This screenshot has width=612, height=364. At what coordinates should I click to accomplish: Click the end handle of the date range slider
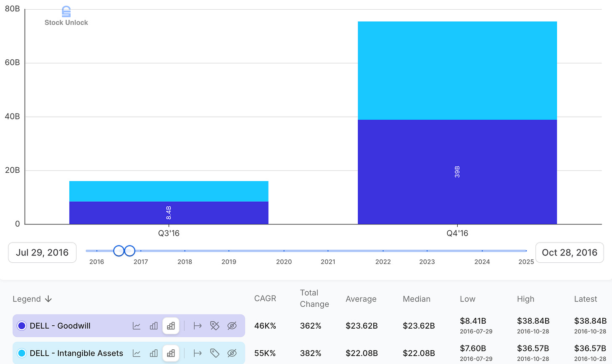pos(129,251)
